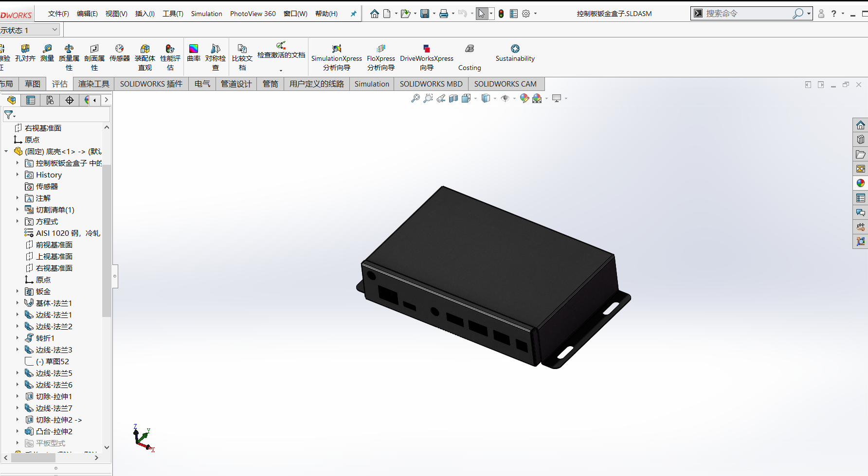This screenshot has height=476, width=868.
Task: Click Zoom to Fit in view toolbar
Action: click(x=416, y=98)
